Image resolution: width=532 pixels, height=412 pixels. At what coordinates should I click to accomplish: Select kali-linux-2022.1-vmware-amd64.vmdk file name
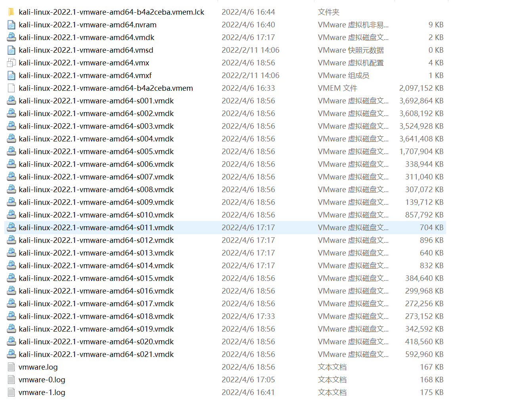(x=86, y=37)
